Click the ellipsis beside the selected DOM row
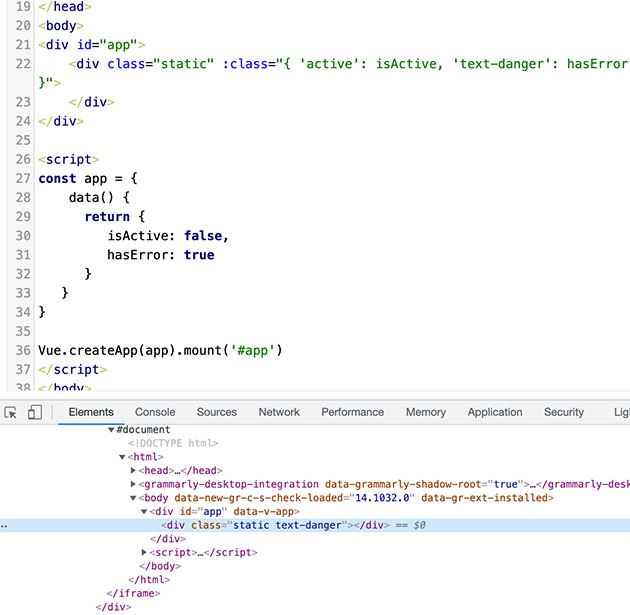The image size is (630, 615). click(4, 526)
